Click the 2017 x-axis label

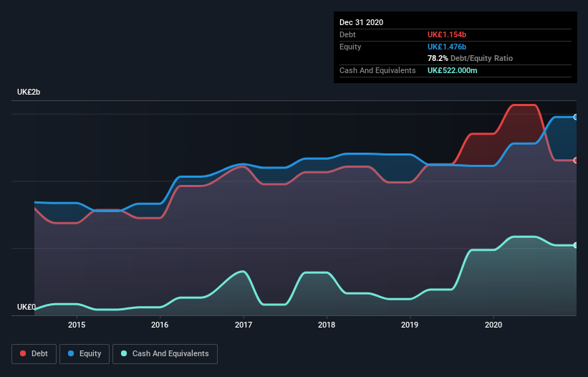tap(244, 325)
